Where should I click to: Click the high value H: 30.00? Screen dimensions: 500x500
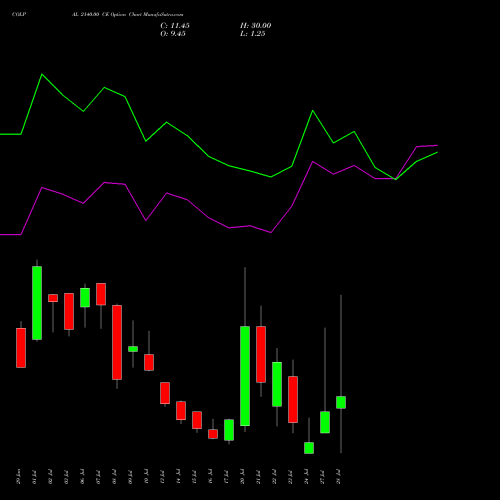(x=256, y=26)
